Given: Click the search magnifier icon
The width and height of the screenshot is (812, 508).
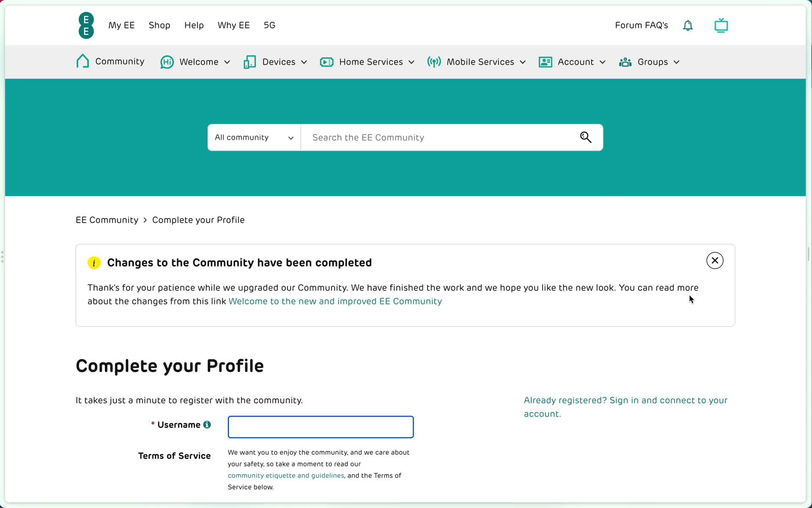Looking at the screenshot, I should tap(586, 137).
